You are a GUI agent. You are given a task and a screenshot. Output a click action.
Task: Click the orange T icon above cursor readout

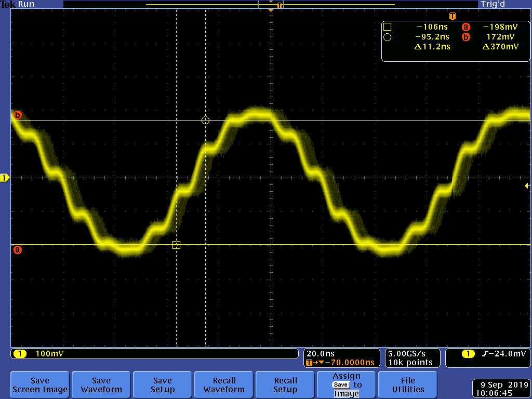[x=453, y=16]
